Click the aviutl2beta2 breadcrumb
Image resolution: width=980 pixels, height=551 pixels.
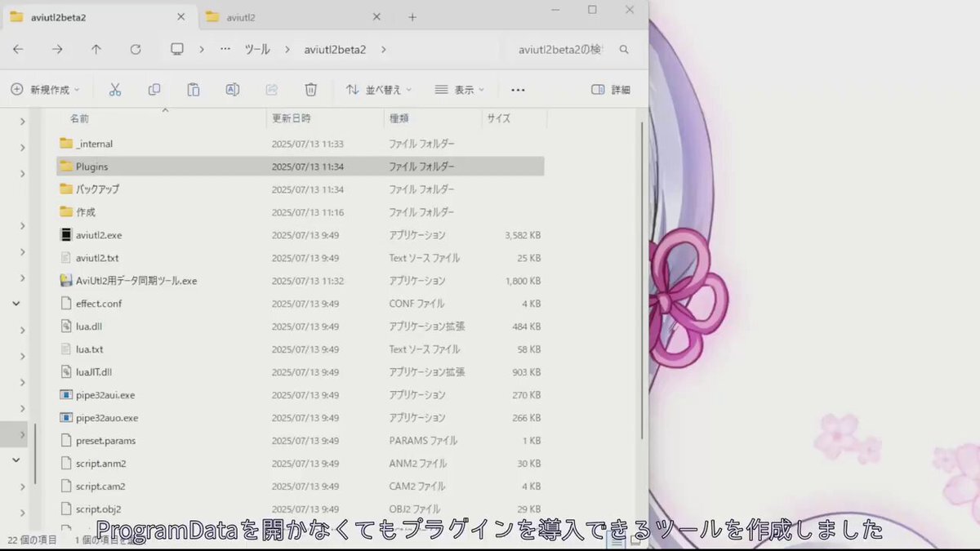click(x=335, y=50)
